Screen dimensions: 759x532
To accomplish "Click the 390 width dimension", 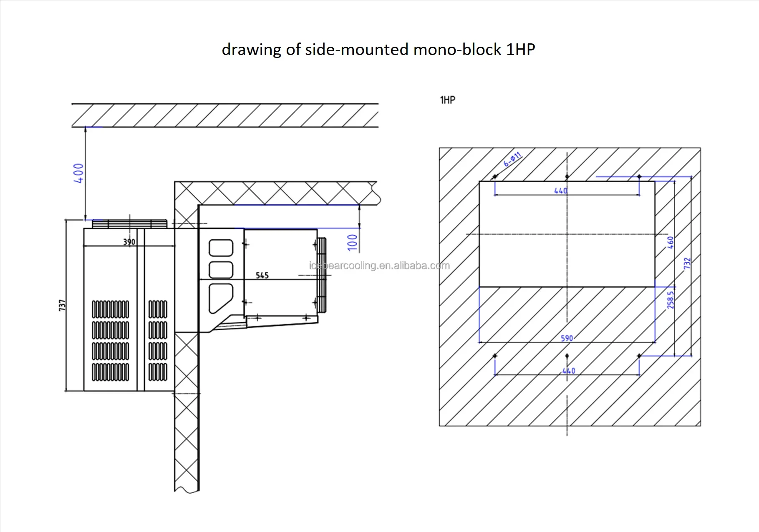I will [x=129, y=242].
